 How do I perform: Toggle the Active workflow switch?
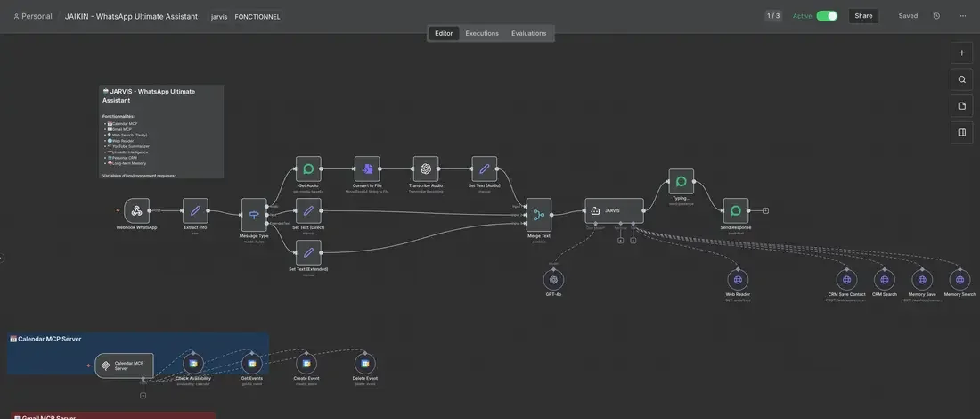(x=827, y=16)
